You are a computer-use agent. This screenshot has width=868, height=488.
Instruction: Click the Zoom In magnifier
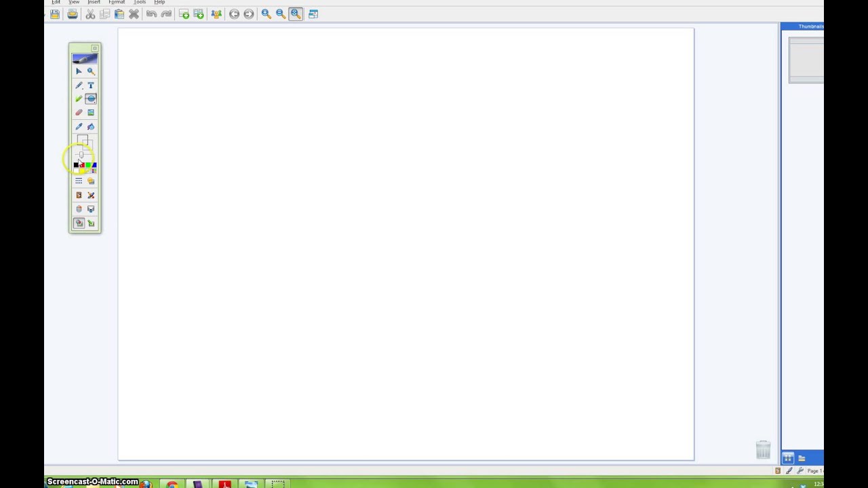click(267, 14)
